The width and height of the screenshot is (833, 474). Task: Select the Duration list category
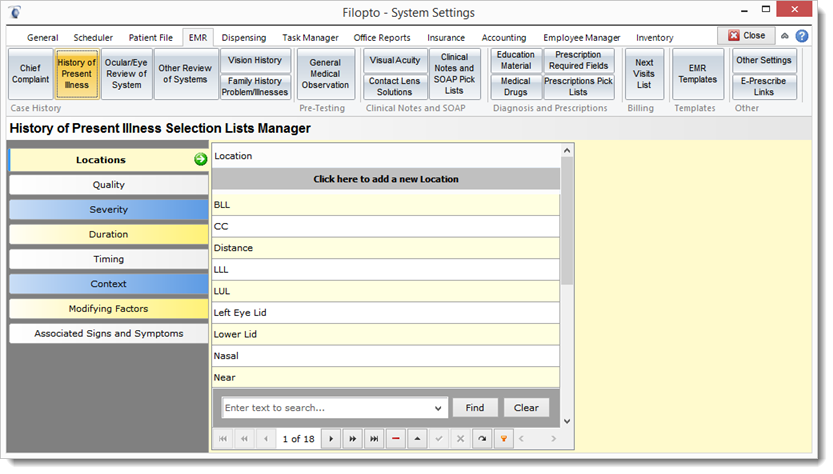(x=109, y=234)
